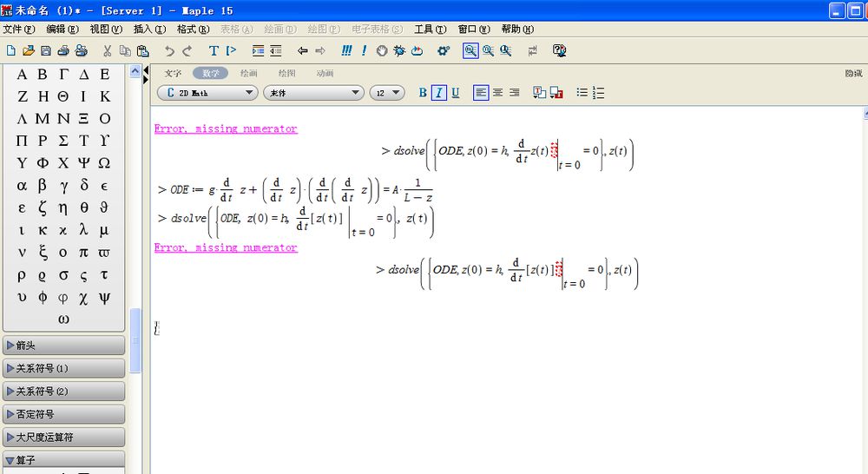Toggle bold formatting B
This screenshot has width=868, height=474.
423,93
